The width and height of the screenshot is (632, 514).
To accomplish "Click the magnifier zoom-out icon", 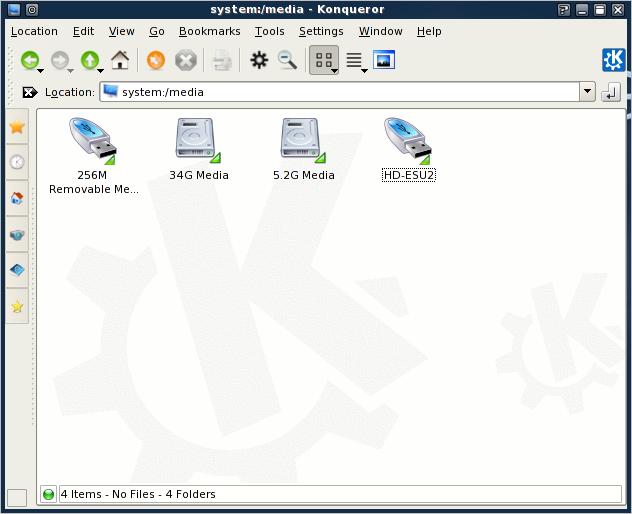I will tap(287, 60).
